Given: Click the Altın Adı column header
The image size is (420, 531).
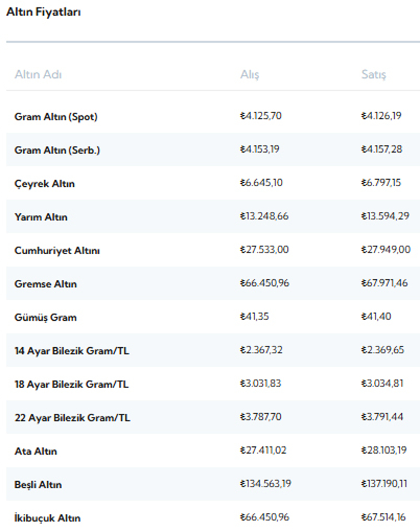Looking at the screenshot, I should pos(38,74).
